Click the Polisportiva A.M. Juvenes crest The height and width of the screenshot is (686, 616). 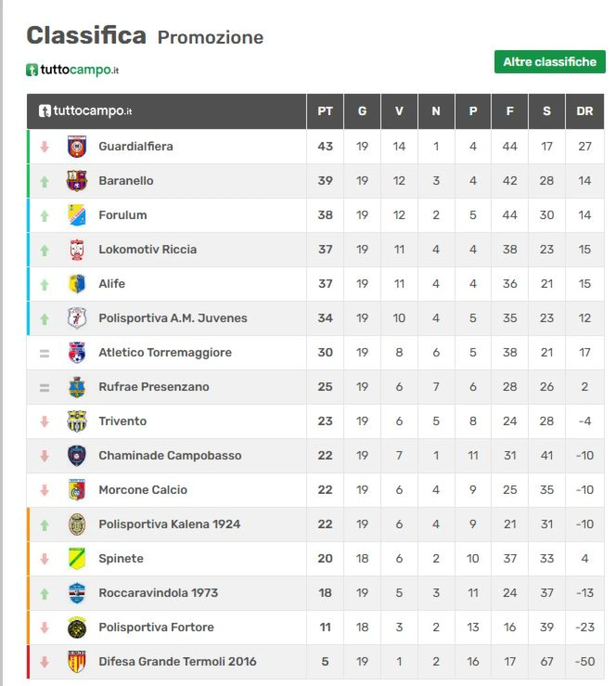tap(77, 318)
